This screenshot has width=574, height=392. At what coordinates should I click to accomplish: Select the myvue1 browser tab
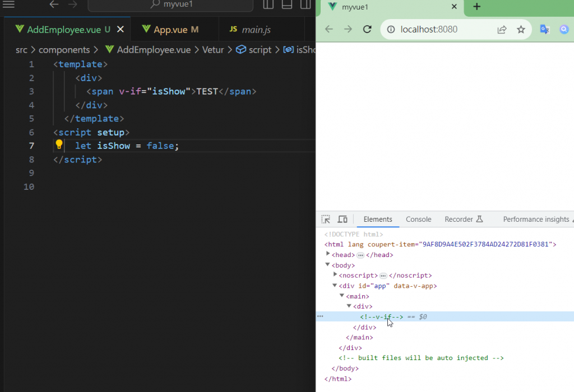coord(392,7)
